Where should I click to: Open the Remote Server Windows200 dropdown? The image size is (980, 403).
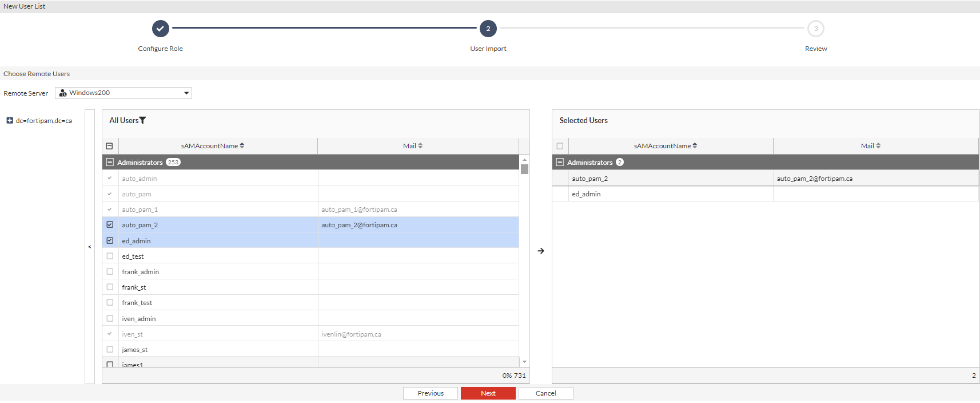(x=124, y=93)
